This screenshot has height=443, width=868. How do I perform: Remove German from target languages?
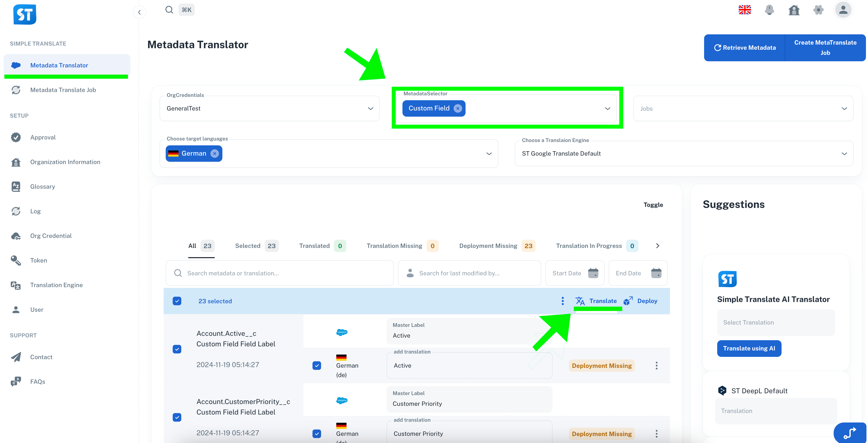215,153
